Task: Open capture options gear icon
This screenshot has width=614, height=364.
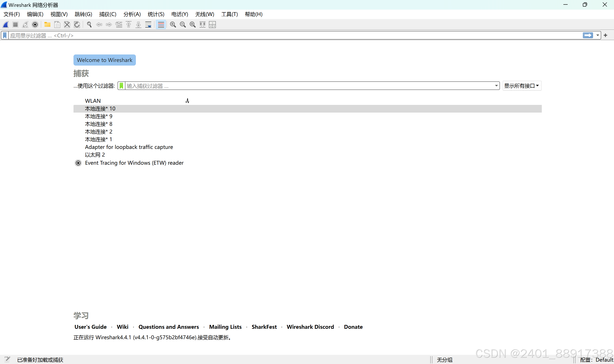Action: 35,25
